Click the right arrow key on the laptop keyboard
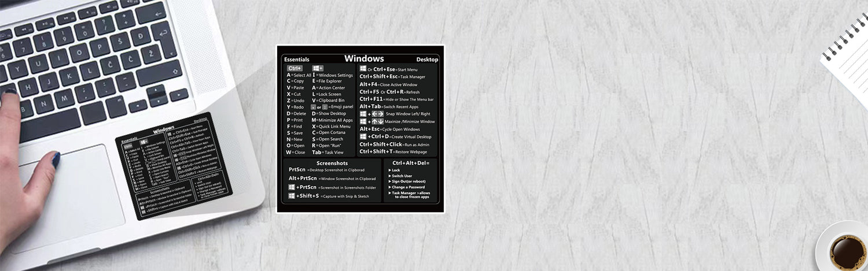This screenshot has width=868, height=271. (179, 95)
